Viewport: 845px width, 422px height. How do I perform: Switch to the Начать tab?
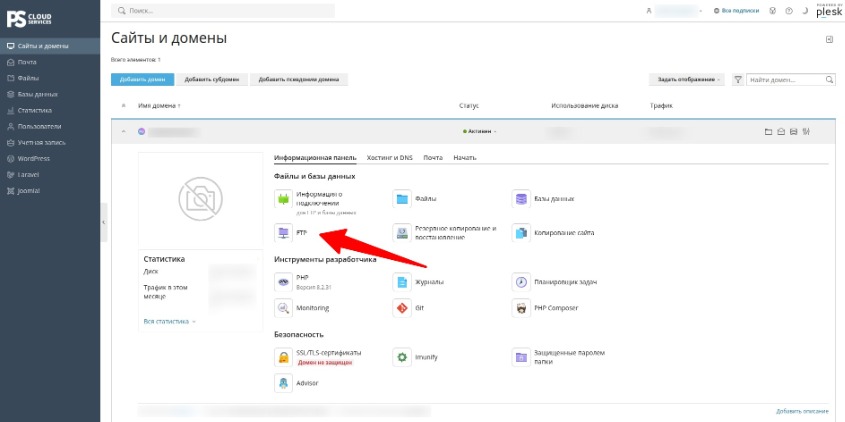(465, 158)
